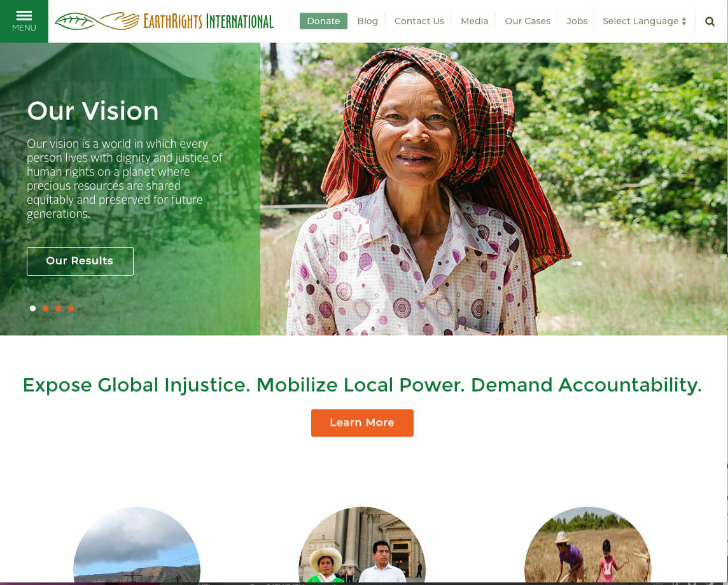Open the Our Cases nav link
The width and height of the screenshot is (728, 585).
point(528,22)
